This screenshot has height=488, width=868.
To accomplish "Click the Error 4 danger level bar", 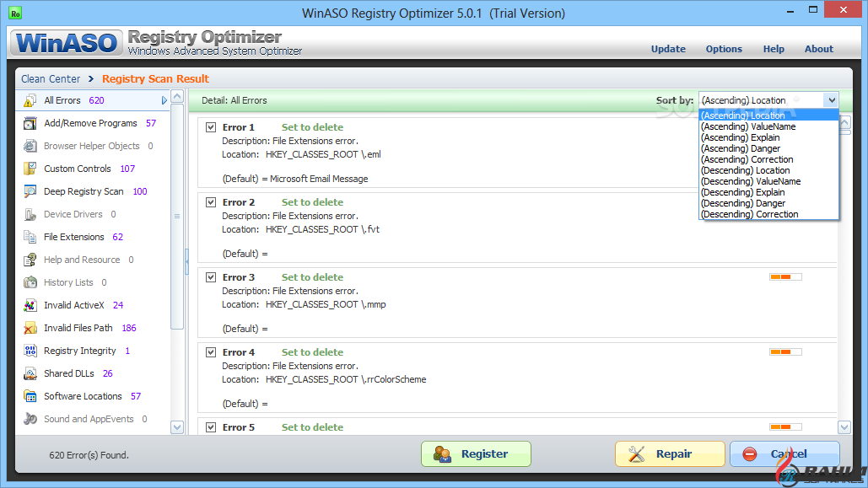I will 785,352.
